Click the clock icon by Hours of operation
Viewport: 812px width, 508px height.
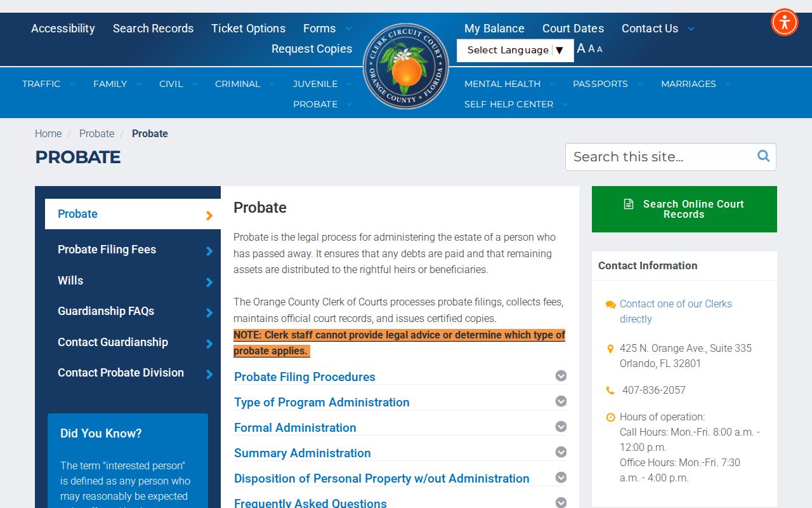[x=610, y=417]
